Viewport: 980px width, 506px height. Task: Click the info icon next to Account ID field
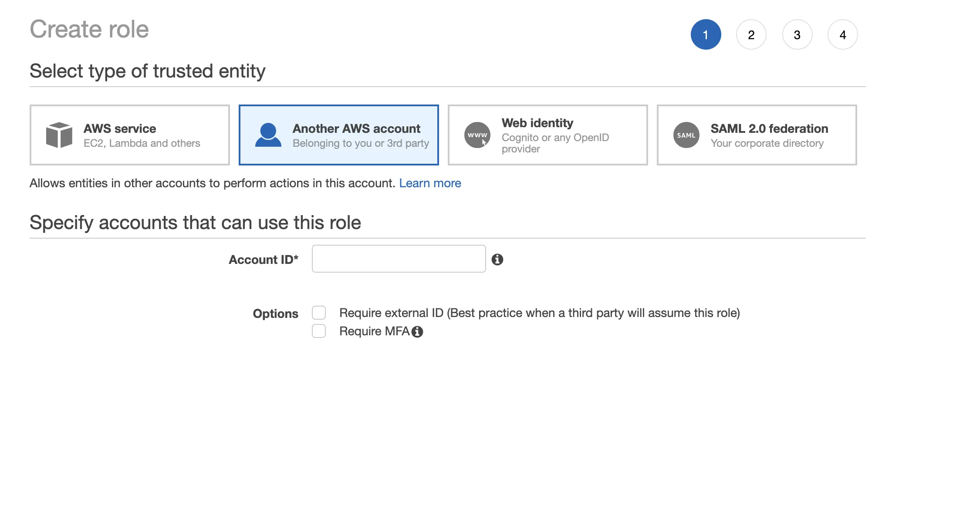point(498,260)
